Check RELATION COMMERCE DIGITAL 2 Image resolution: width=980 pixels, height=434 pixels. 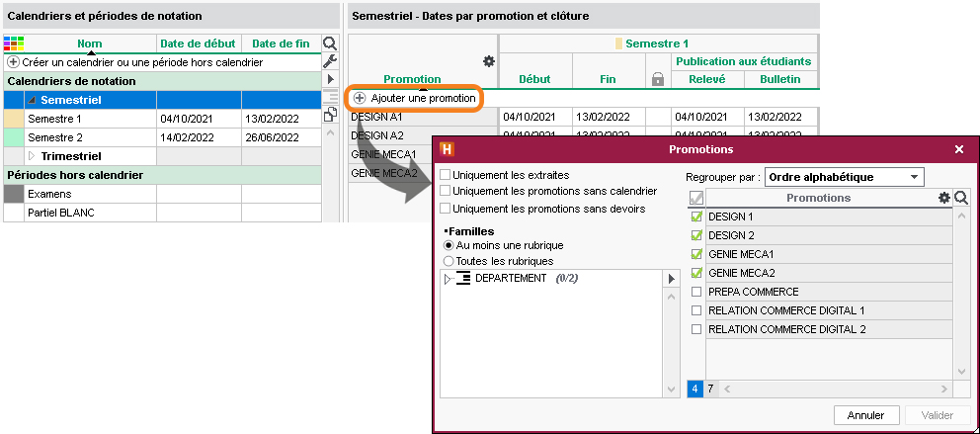coord(696,329)
